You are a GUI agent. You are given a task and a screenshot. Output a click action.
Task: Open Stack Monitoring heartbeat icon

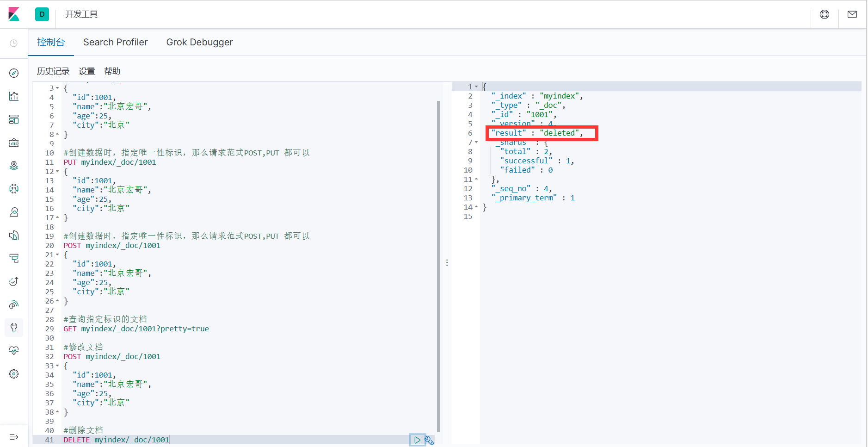click(14, 351)
